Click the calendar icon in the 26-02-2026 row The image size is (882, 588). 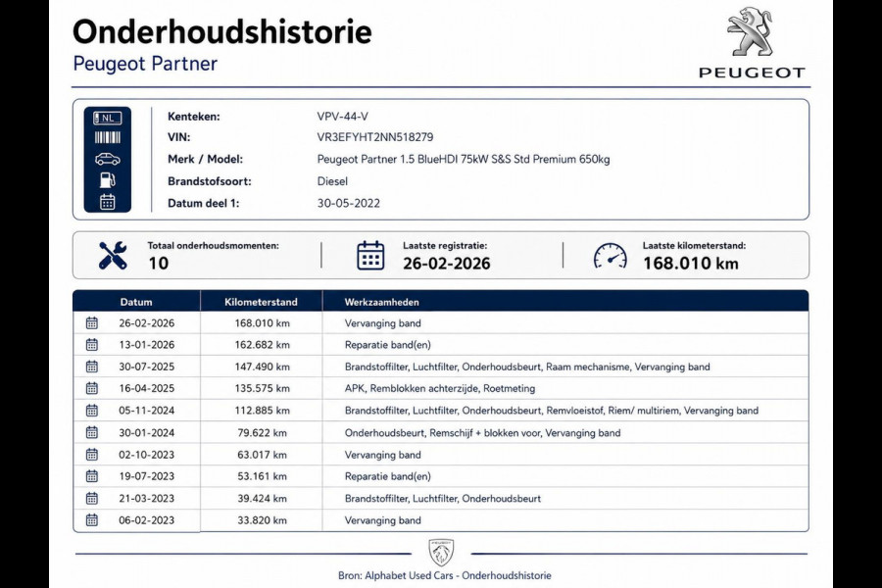tap(92, 323)
